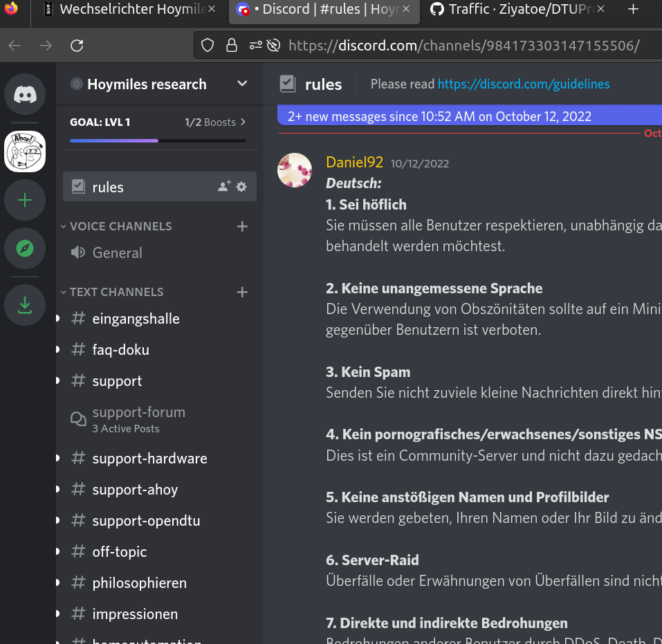Join the General voice channel

click(160, 253)
